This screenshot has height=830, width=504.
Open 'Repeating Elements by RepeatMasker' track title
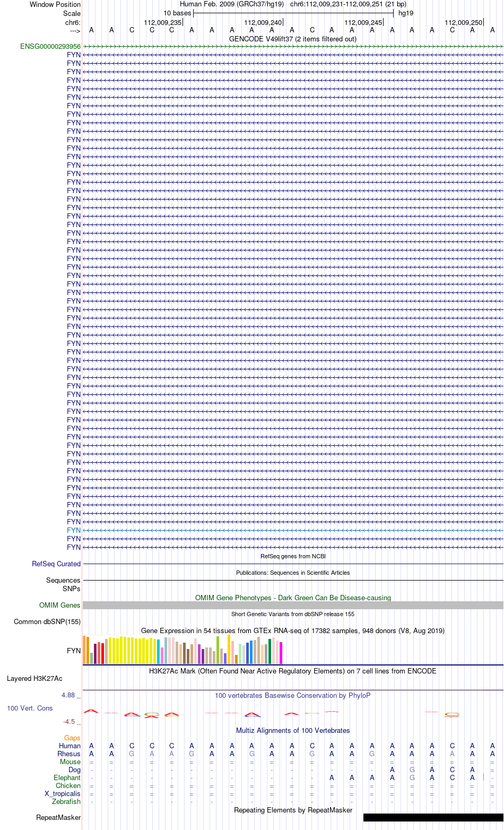coord(293,810)
